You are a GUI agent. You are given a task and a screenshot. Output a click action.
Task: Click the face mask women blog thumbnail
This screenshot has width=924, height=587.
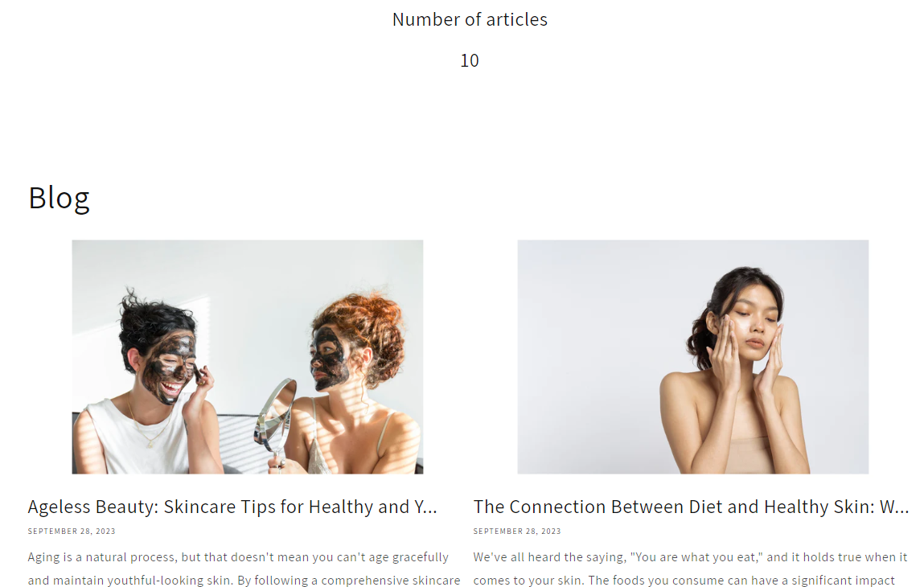point(248,356)
